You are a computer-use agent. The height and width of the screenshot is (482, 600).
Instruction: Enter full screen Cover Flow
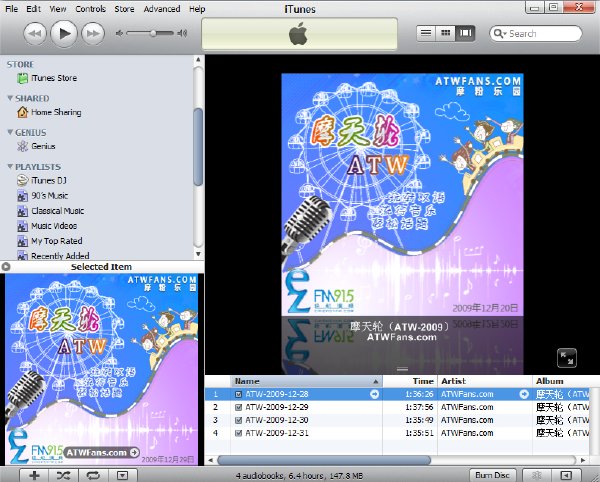click(x=567, y=358)
